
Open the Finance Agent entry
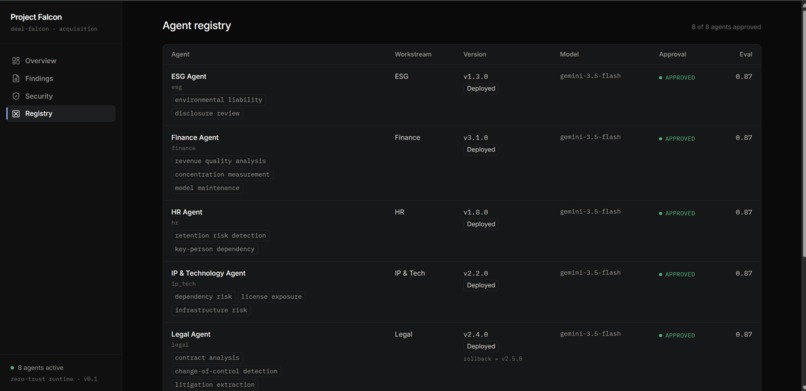pos(195,138)
